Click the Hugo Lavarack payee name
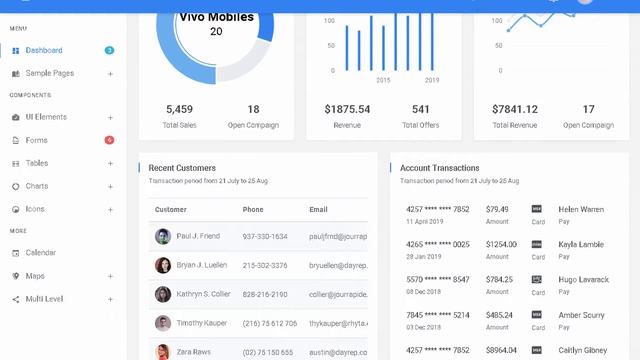 coord(584,280)
